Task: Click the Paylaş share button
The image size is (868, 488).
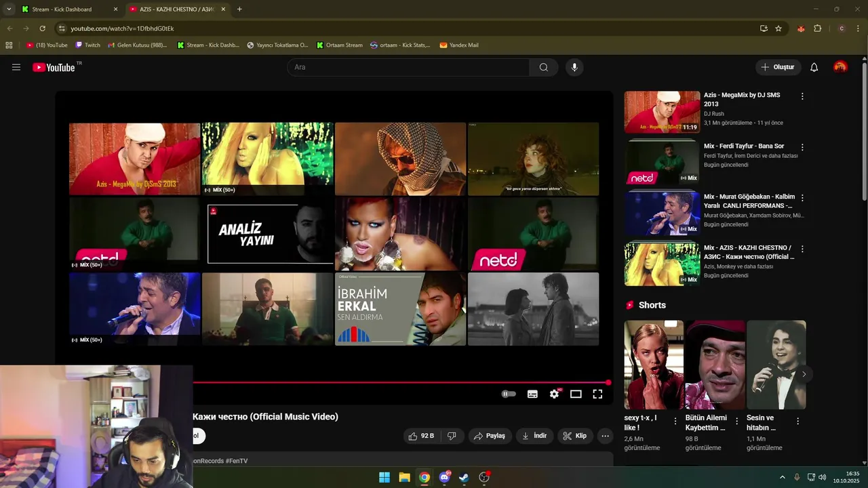Action: click(x=489, y=436)
